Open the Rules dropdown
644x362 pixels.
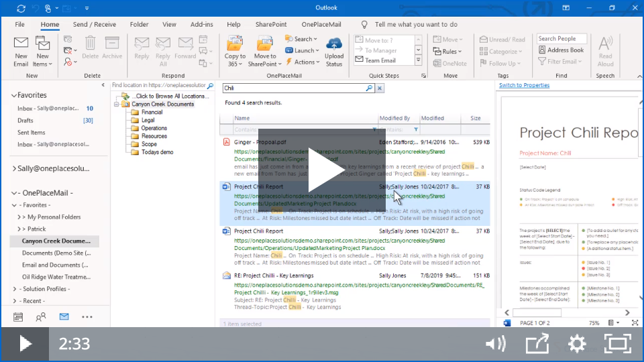[x=447, y=52]
